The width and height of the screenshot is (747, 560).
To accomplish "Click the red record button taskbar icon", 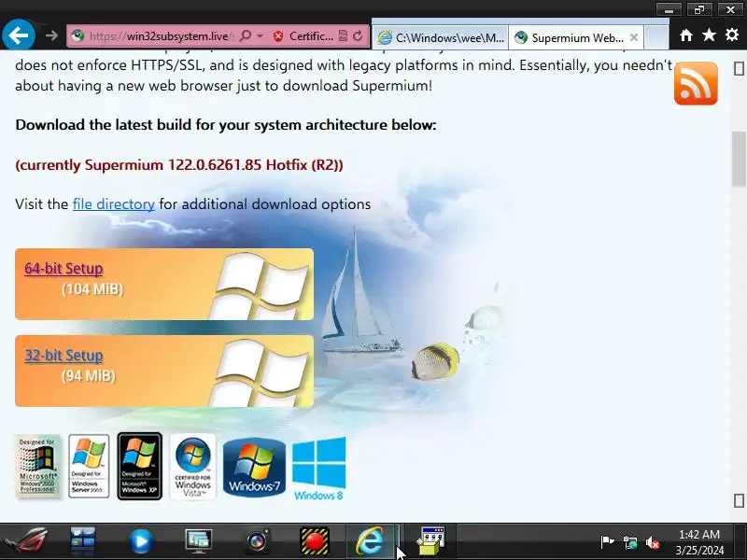I will [x=315, y=541].
